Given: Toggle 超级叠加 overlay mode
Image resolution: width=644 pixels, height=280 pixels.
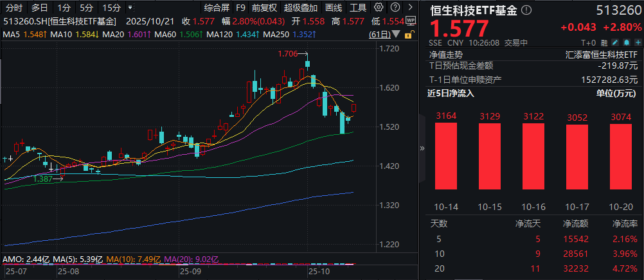Looking at the screenshot, I should coord(300,8).
